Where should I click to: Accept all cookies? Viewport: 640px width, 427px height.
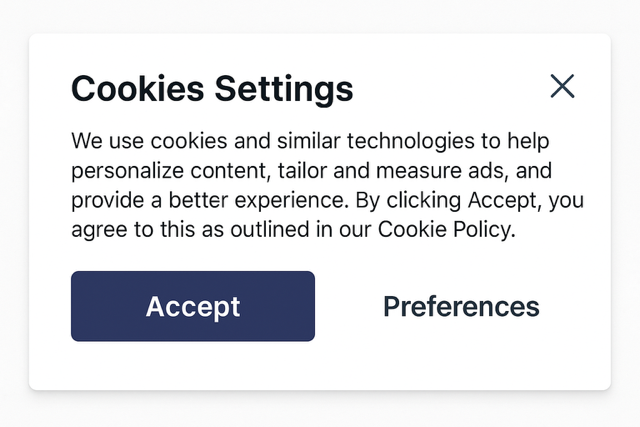(x=193, y=306)
